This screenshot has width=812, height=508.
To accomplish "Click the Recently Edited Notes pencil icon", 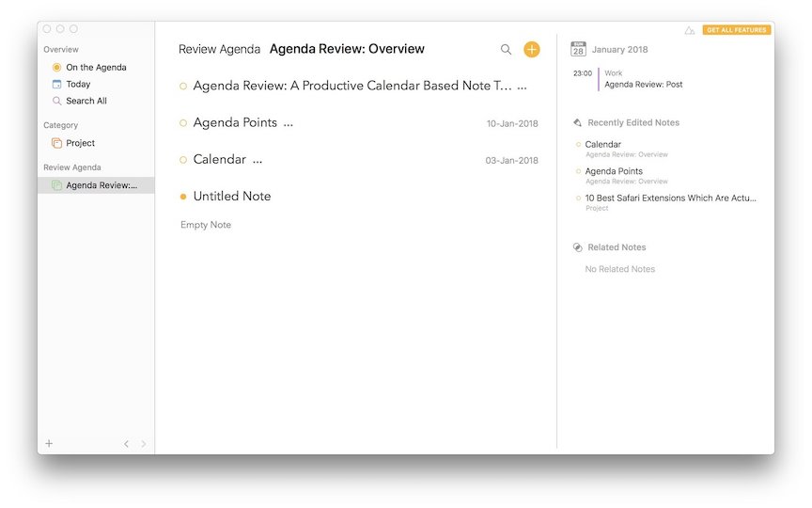I will click(577, 122).
